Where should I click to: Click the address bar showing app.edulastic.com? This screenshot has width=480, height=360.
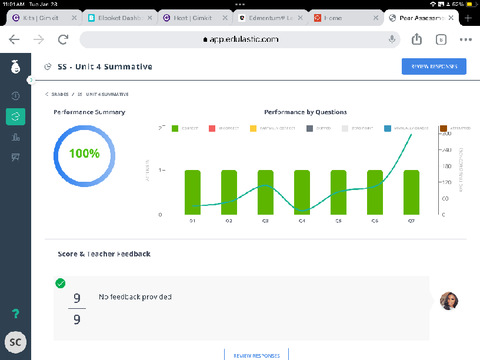click(240, 39)
